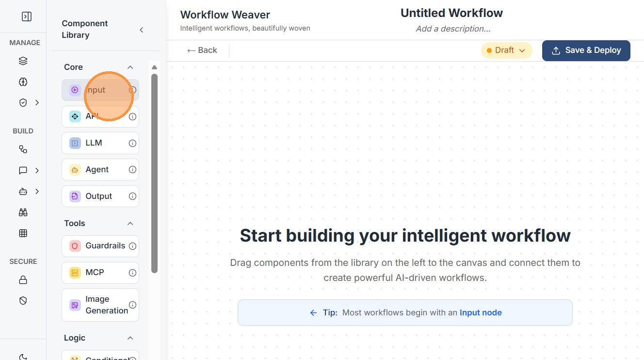
Task: Open the Draft status dropdown
Action: coord(506,50)
